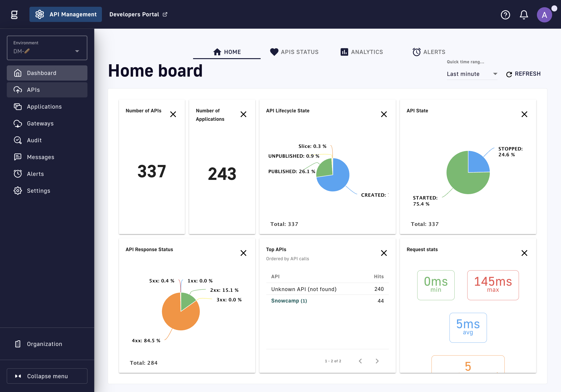Image resolution: width=561 pixels, height=392 pixels.
Task: Remove the API Lifecycle State widget
Action: pyautogui.click(x=384, y=114)
